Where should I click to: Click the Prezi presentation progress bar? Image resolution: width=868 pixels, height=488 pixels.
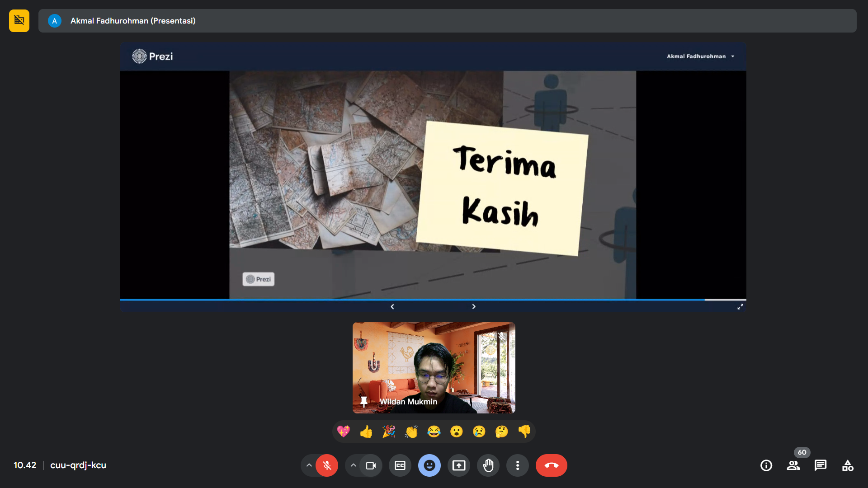(433, 300)
